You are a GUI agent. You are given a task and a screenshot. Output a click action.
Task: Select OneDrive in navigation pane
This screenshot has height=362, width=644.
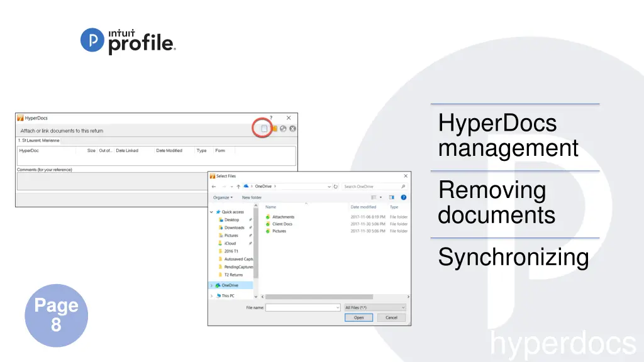(x=230, y=285)
